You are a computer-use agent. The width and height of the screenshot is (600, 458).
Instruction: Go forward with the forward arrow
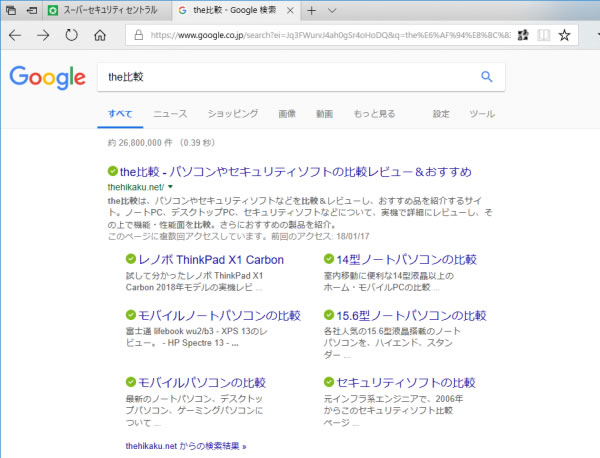click(43, 35)
